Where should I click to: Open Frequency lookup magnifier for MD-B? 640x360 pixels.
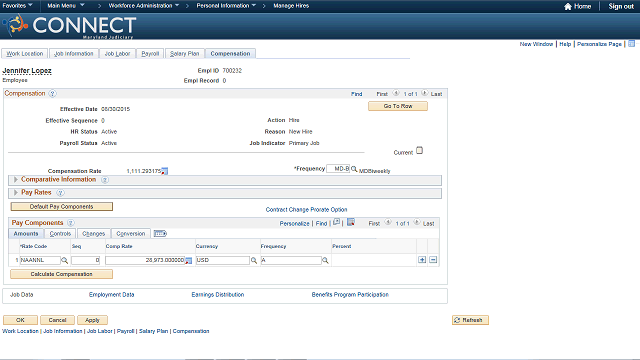pos(354,169)
